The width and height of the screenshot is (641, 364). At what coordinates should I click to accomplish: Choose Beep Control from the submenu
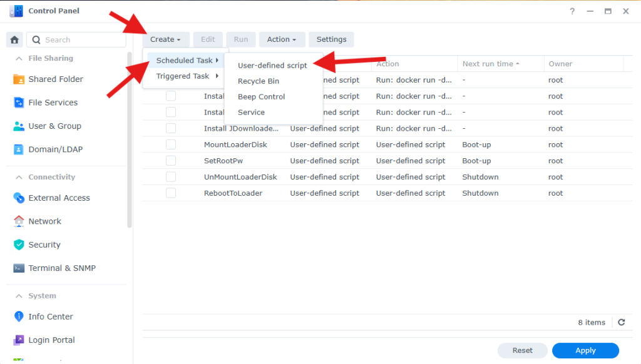(x=262, y=96)
